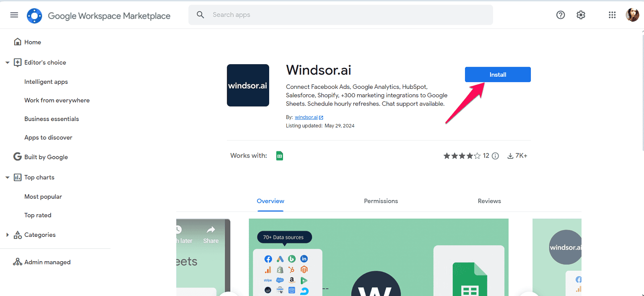Click the 70+ Data sources screenshot
The height and width of the screenshot is (296, 644).
click(379, 257)
